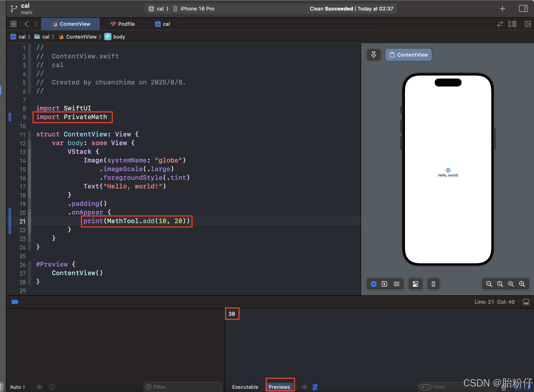534x392 pixels.
Task: Click the console output 30
Action: click(x=232, y=314)
